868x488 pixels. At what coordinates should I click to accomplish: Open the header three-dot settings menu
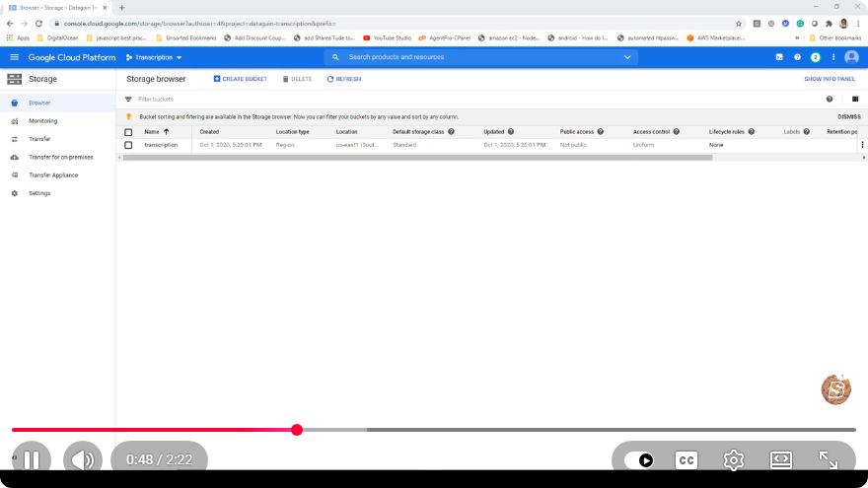coord(833,57)
